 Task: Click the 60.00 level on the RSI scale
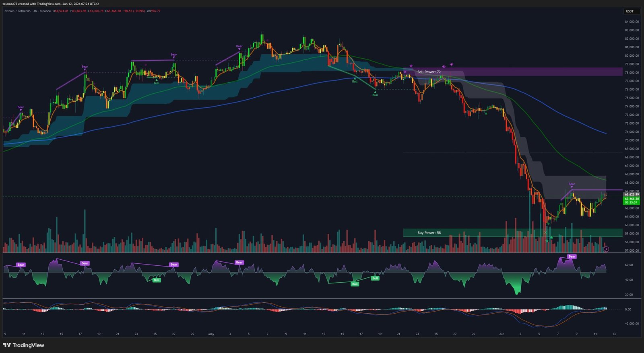(629, 265)
